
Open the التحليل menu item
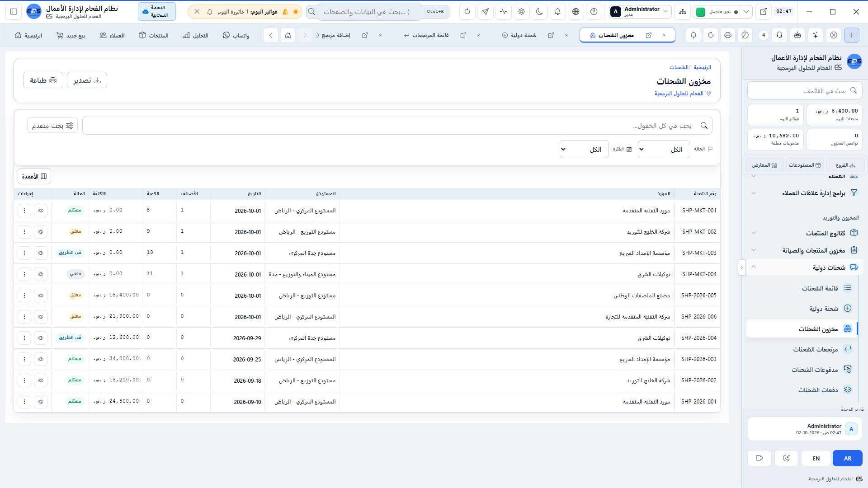point(196,35)
